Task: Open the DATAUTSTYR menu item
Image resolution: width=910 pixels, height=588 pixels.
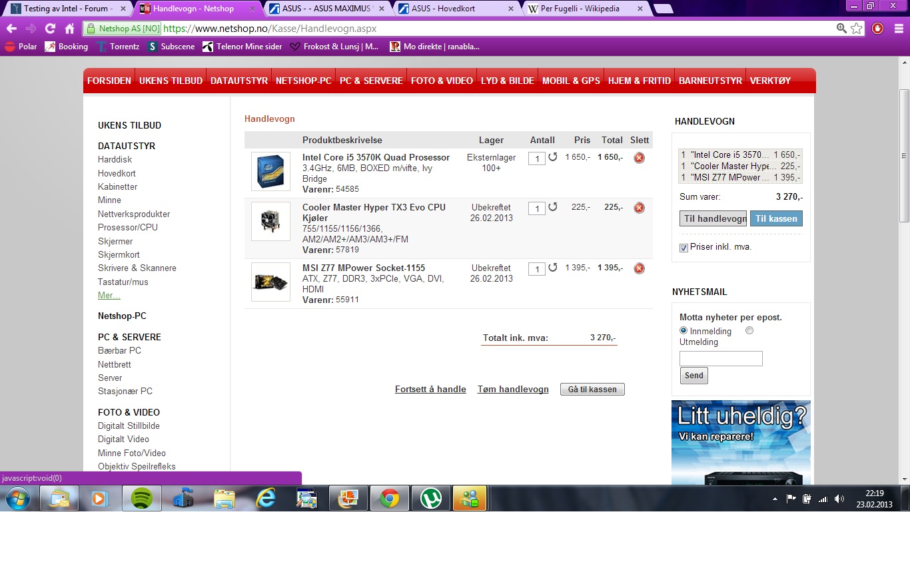Action: (239, 81)
